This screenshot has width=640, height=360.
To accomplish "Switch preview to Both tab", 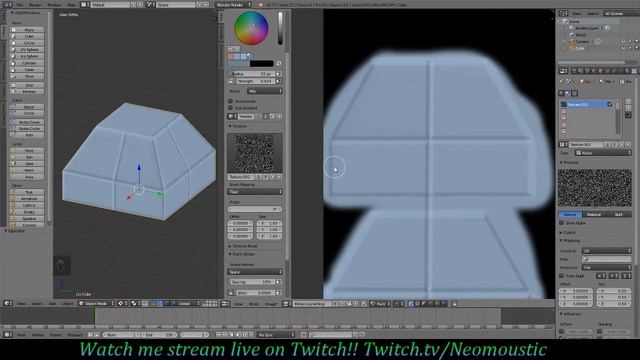I will tap(618, 214).
